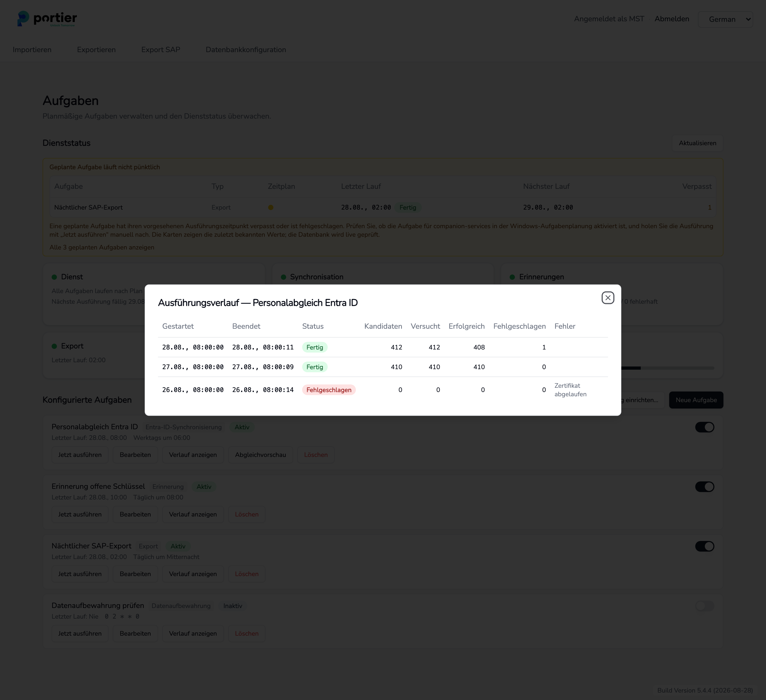The image size is (766, 700).
Task: Click start time "28.08., 08:00:00" in the dialog
Action: (x=193, y=347)
